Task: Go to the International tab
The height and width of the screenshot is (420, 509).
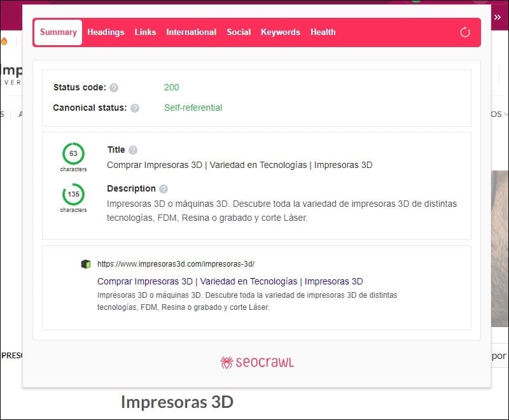Action: [192, 32]
